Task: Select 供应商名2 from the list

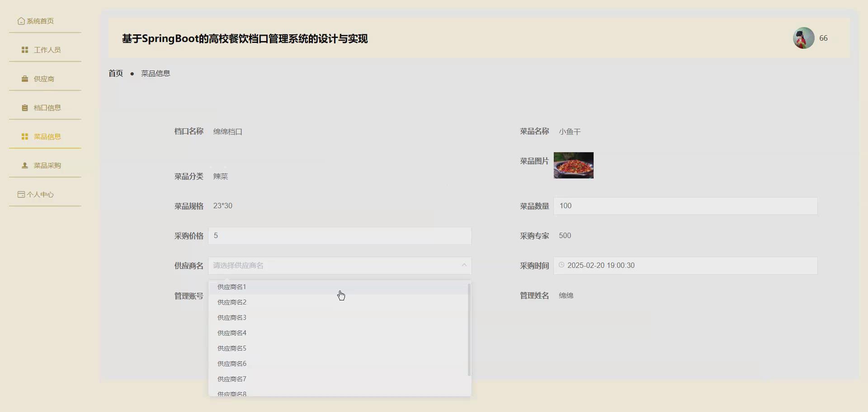Action: 339,302
